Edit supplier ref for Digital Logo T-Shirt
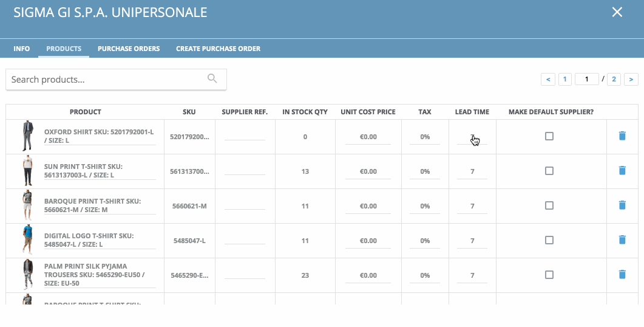This screenshot has width=644, height=327. (245, 240)
